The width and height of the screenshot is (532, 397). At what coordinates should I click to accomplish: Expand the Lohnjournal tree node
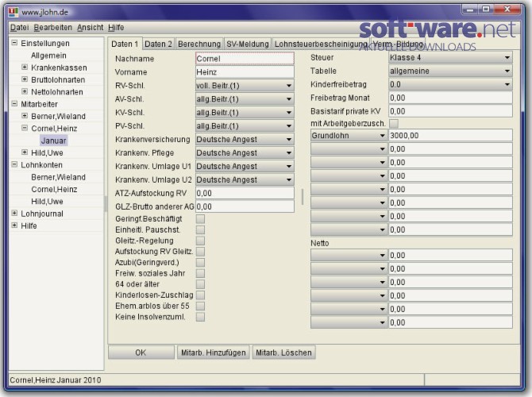14,213
